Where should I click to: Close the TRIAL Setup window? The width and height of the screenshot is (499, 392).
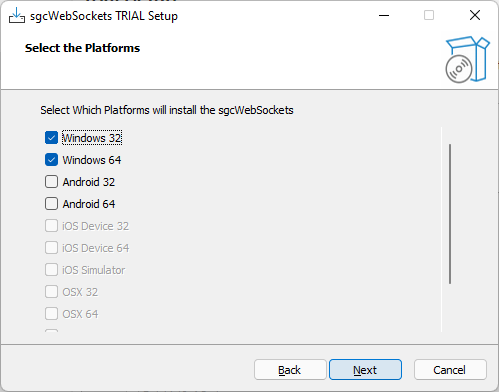(475, 15)
